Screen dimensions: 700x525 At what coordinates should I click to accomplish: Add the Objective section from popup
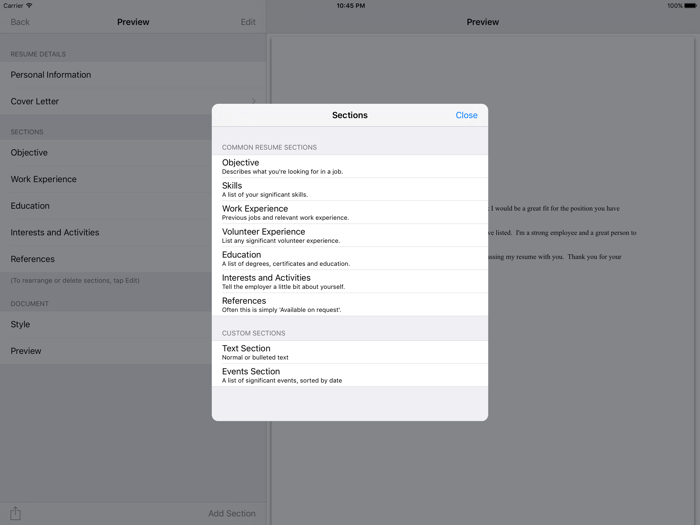click(350, 166)
